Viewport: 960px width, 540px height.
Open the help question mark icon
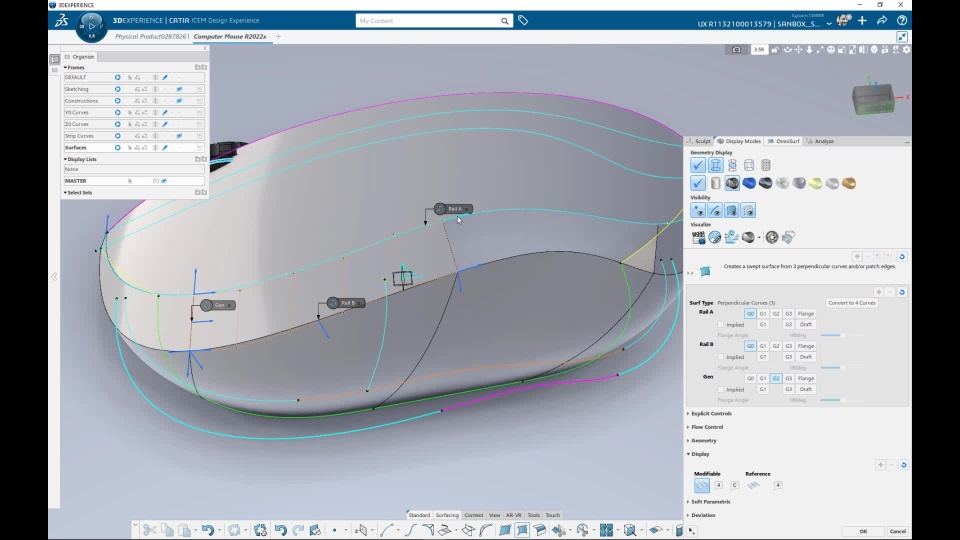tap(902, 21)
